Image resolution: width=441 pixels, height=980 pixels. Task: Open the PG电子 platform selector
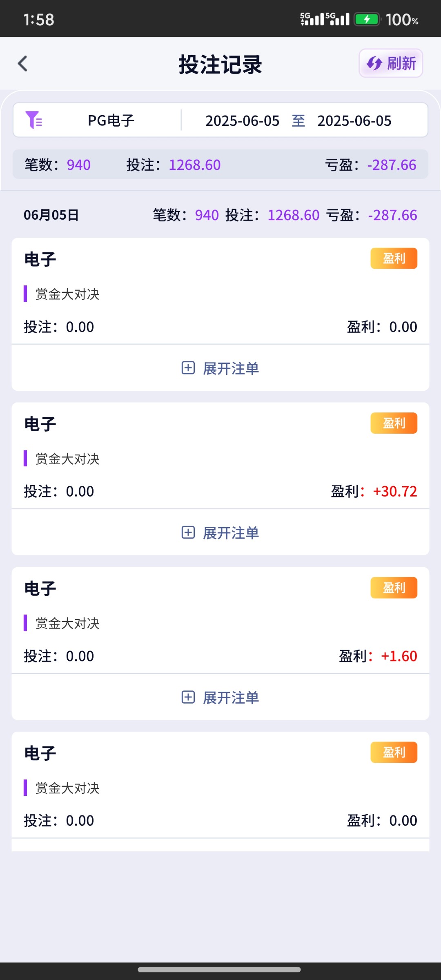point(111,120)
